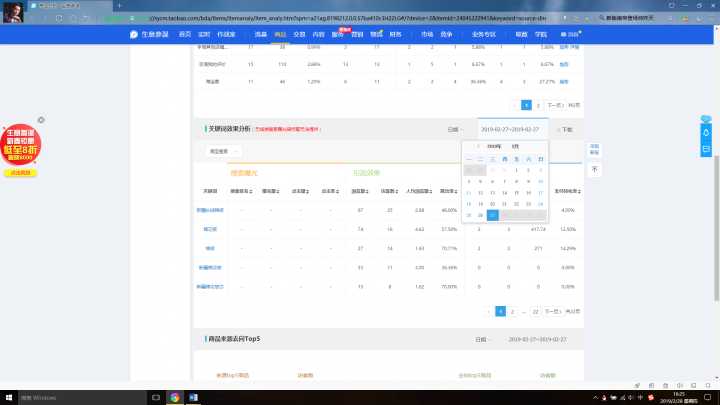The image size is (720, 405).
Task: Open the 交易 navigation tab
Action: (299, 34)
